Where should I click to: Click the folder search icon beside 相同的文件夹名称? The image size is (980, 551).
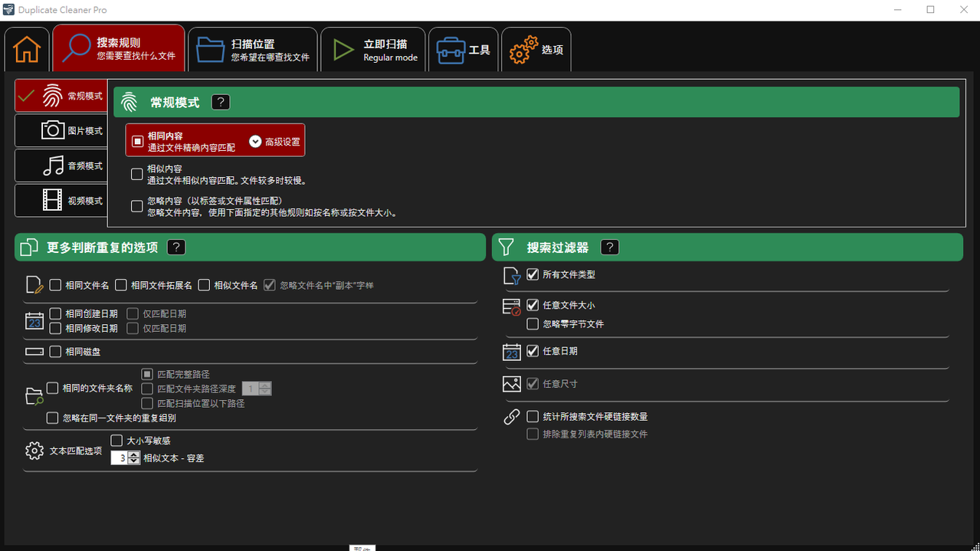34,395
